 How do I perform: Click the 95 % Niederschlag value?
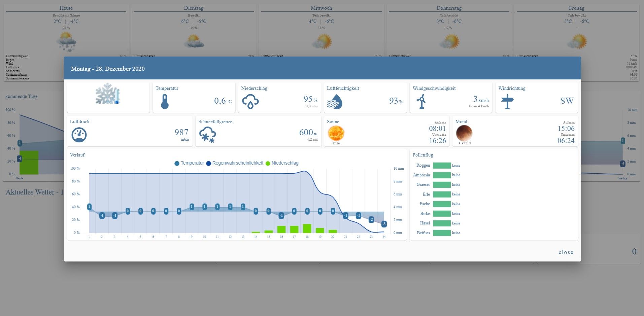click(x=310, y=99)
